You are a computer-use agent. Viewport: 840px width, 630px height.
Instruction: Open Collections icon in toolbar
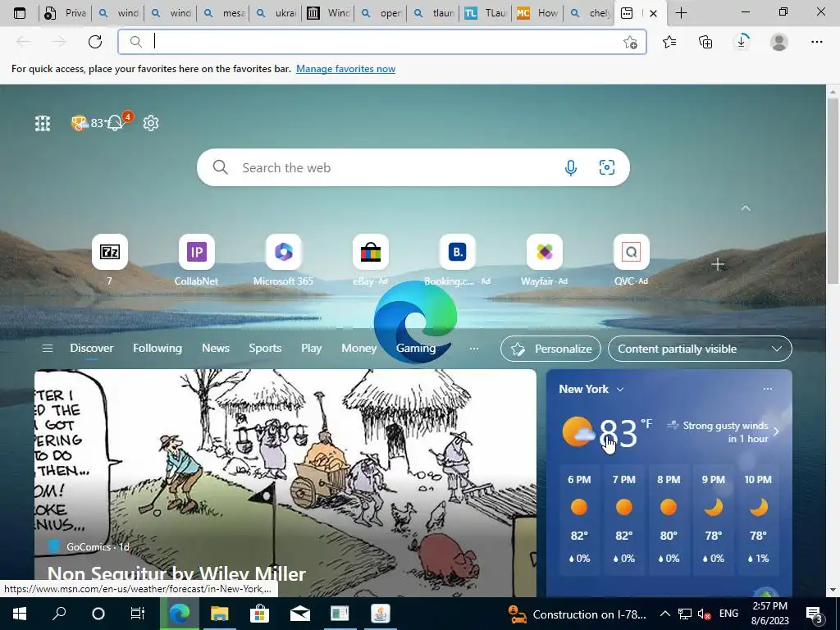pos(705,42)
